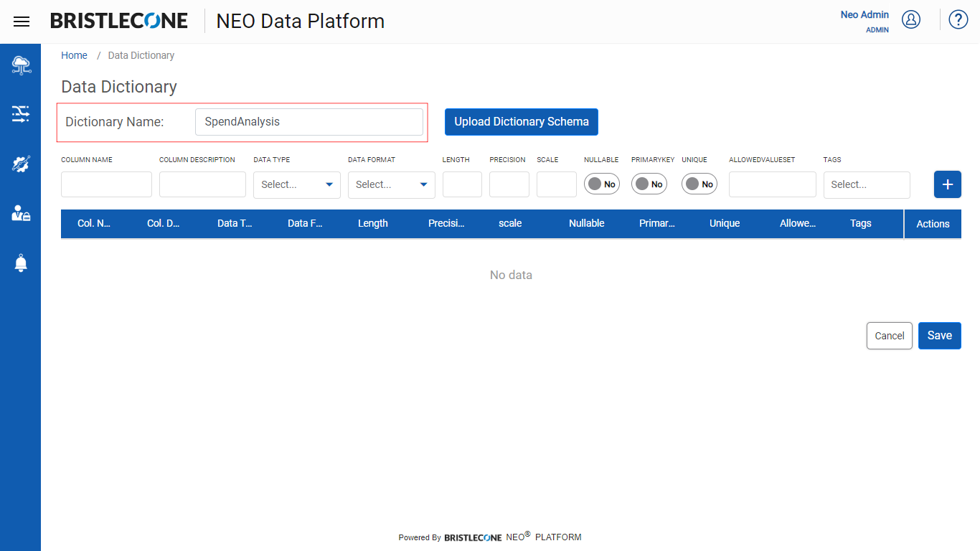980x551 pixels.
Task: Click the Col. N... table column header
Action: click(94, 223)
